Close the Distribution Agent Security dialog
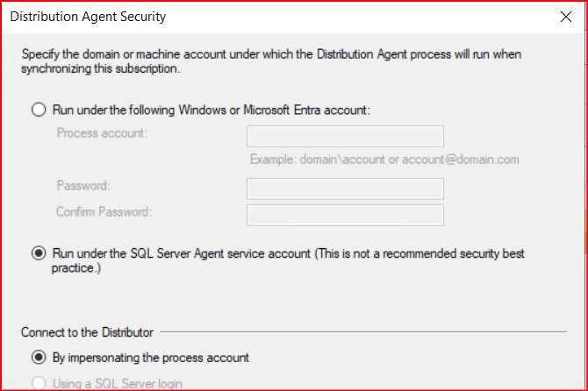This screenshot has height=391, width=588. (563, 17)
